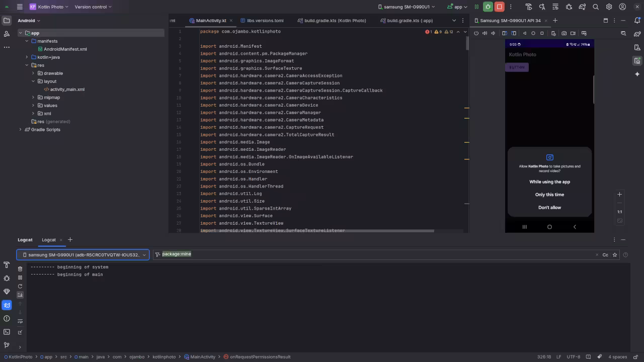The height and width of the screenshot is (362, 644).
Task: Switch to the libs.versions.toml tab
Action: (x=262, y=21)
